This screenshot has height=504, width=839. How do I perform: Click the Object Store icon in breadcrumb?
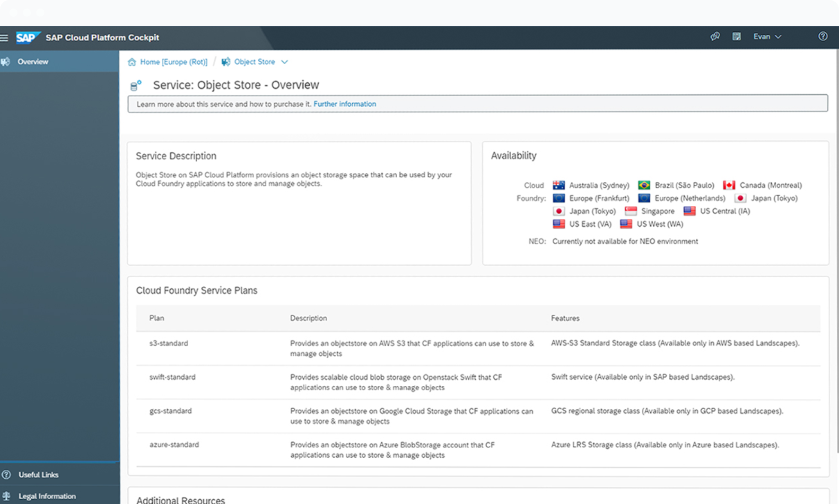pos(226,62)
